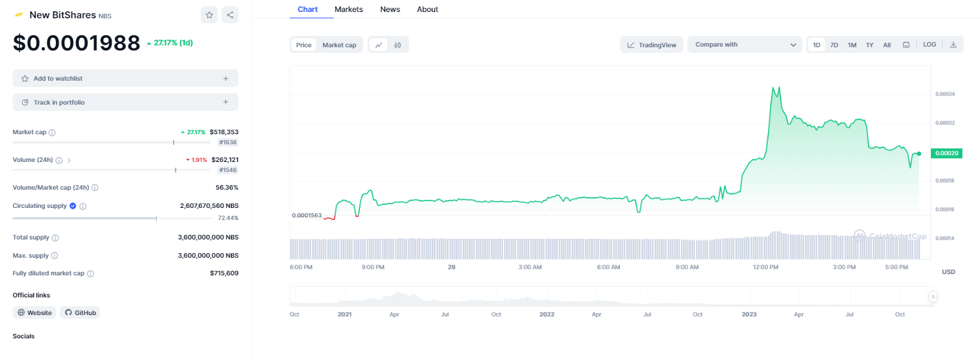This screenshot has height=356, width=980.
Task: Click the info icon beside Circulating supply
Action: 83,206
